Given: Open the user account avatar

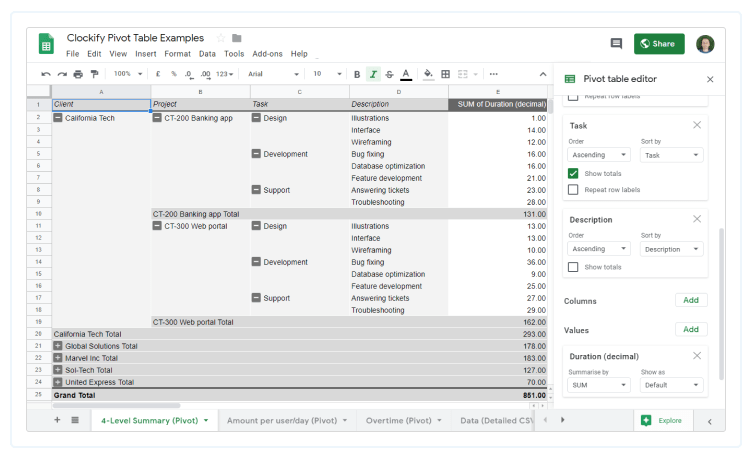Looking at the screenshot, I should point(705,44).
